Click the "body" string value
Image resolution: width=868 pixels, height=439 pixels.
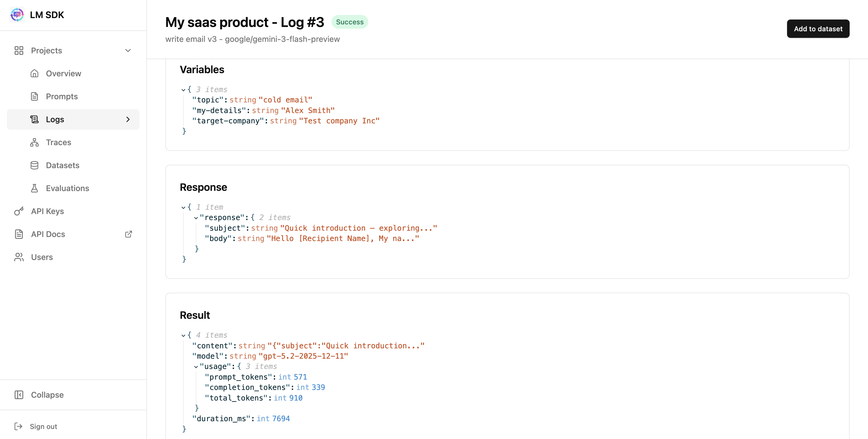(x=343, y=238)
